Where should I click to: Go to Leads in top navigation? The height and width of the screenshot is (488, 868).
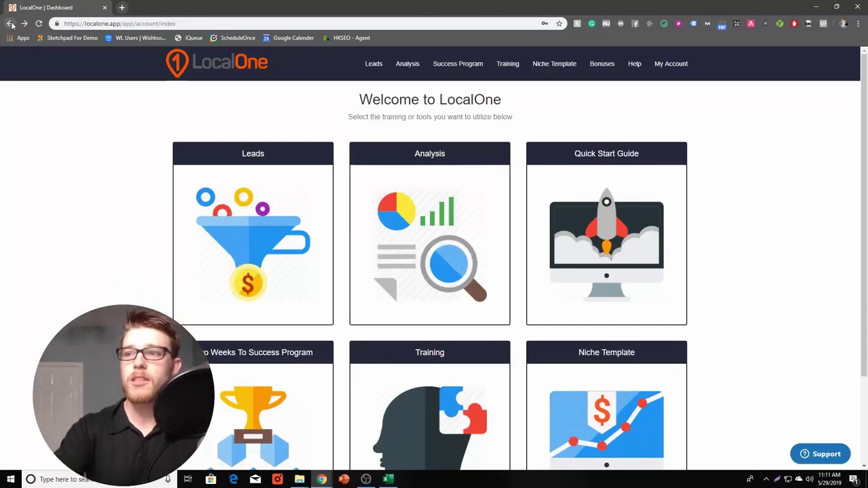tap(374, 64)
